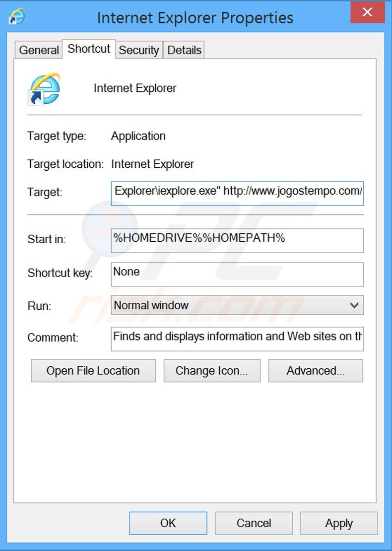Image resolution: width=392 pixels, height=551 pixels.
Task: Click the 'Shortcut key:' label
Action: pos(60,273)
